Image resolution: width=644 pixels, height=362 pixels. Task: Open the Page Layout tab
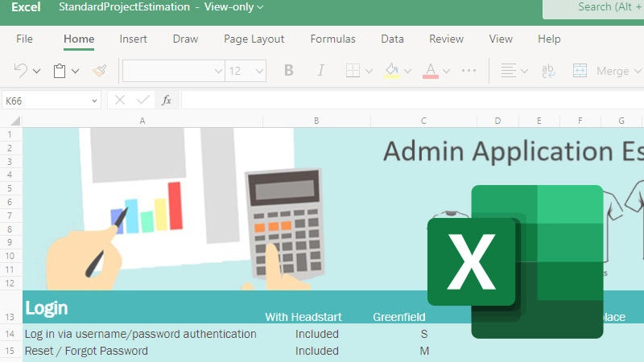coord(254,39)
